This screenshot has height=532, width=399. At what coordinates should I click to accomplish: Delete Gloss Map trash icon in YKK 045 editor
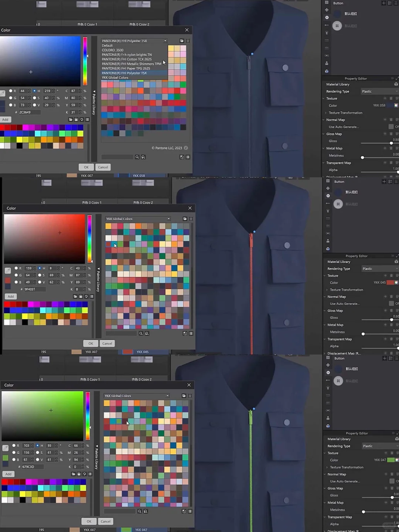[392, 310]
